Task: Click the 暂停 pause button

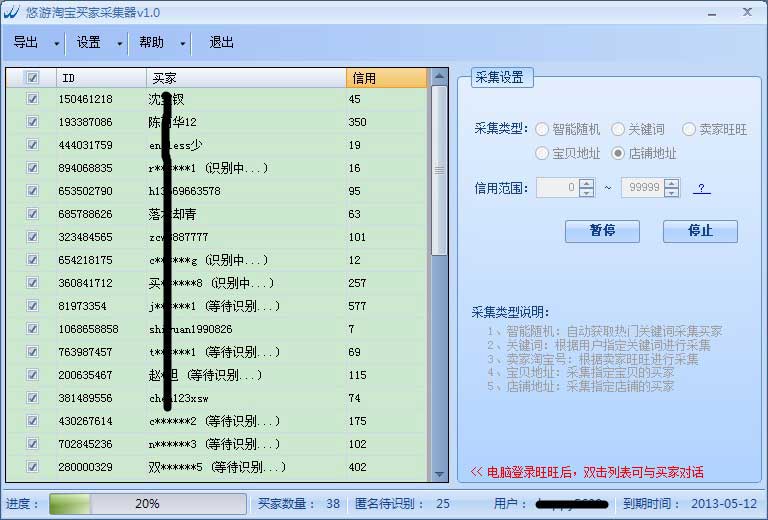Action: point(602,231)
